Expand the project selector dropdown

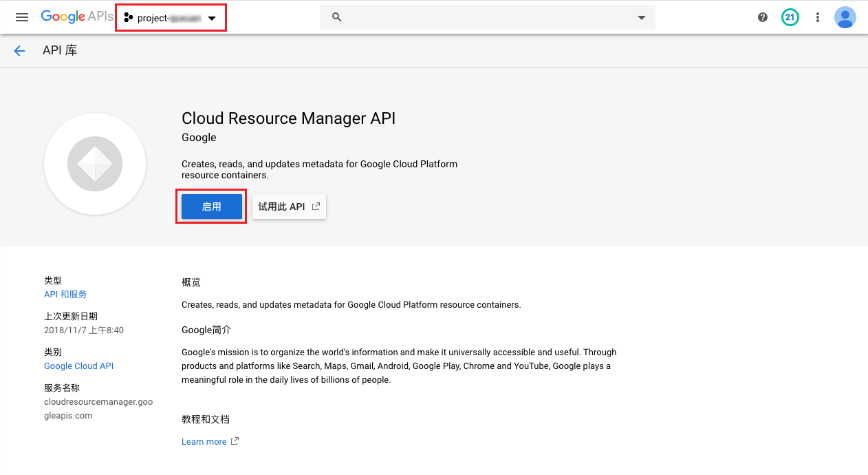[171, 18]
